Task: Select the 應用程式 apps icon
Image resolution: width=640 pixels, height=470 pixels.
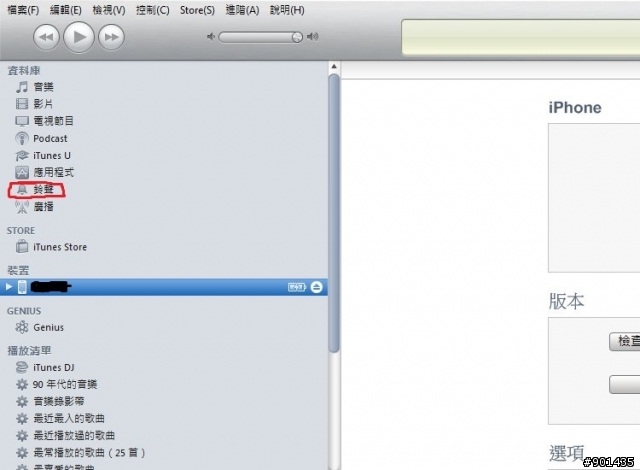Action: click(22, 173)
